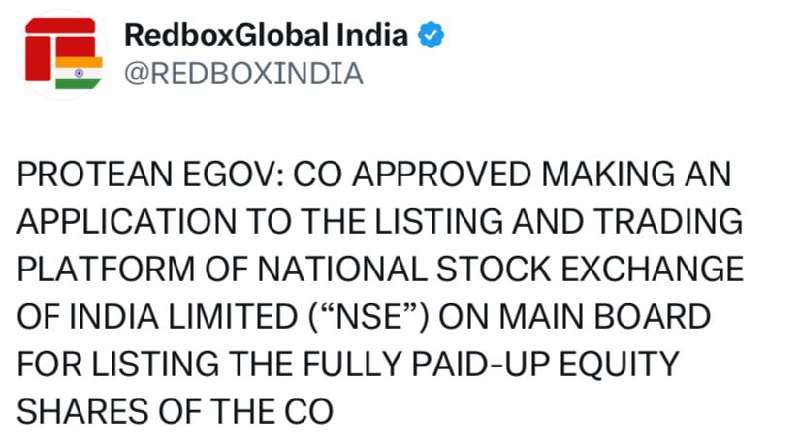Click the words "FULLY PAID-UP EQUITY"

(491, 364)
